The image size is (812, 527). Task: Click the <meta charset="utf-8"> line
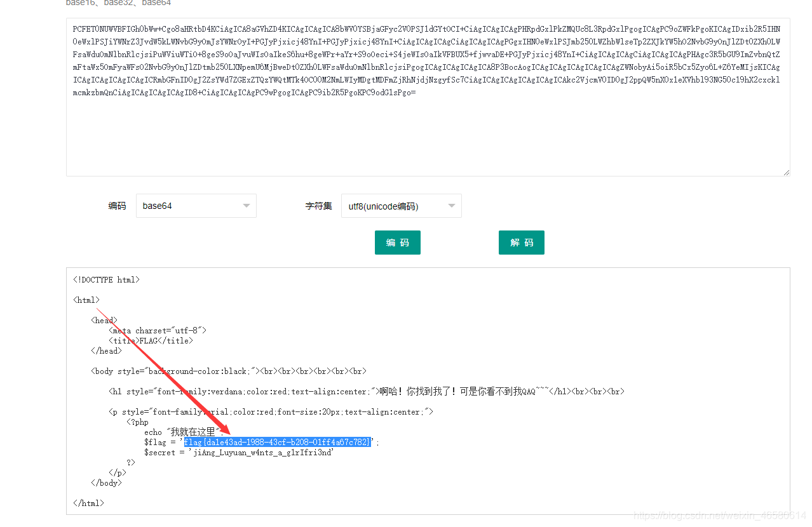(x=158, y=330)
